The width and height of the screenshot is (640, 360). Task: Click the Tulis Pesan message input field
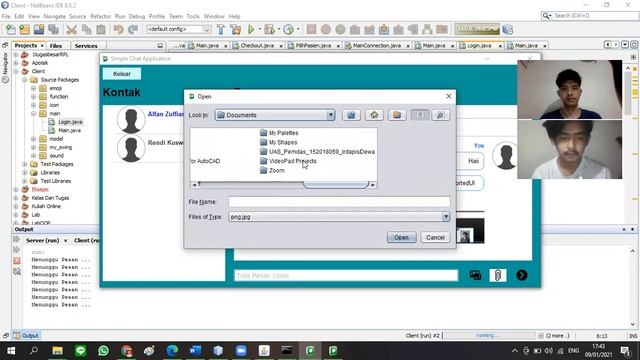click(346, 276)
